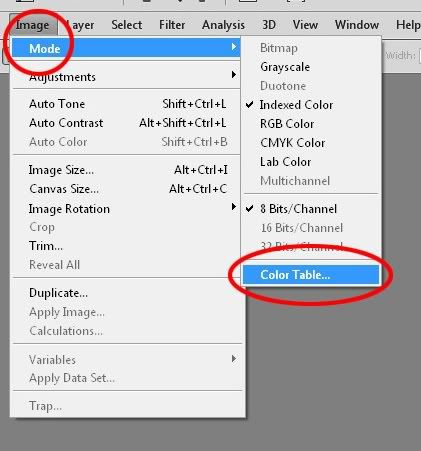Open the Image Size dialog
The height and width of the screenshot is (451, 421).
[x=126, y=170]
